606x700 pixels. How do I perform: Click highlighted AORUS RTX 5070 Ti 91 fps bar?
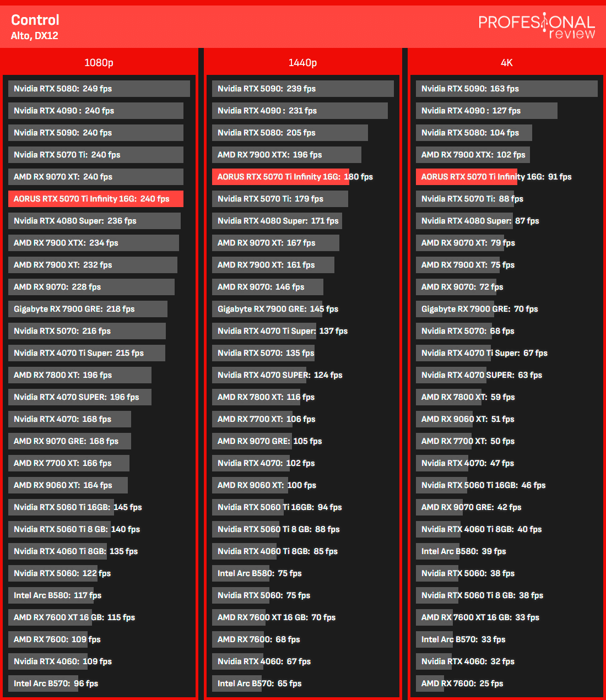(x=467, y=177)
